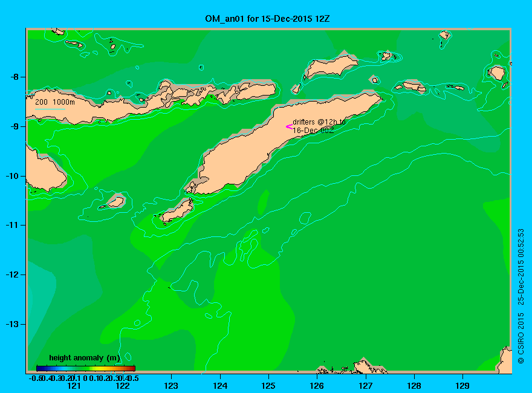Image resolution: width=532 pixels, height=393 pixels.
Task: Click the longitude tick label 123
Action: (171, 386)
